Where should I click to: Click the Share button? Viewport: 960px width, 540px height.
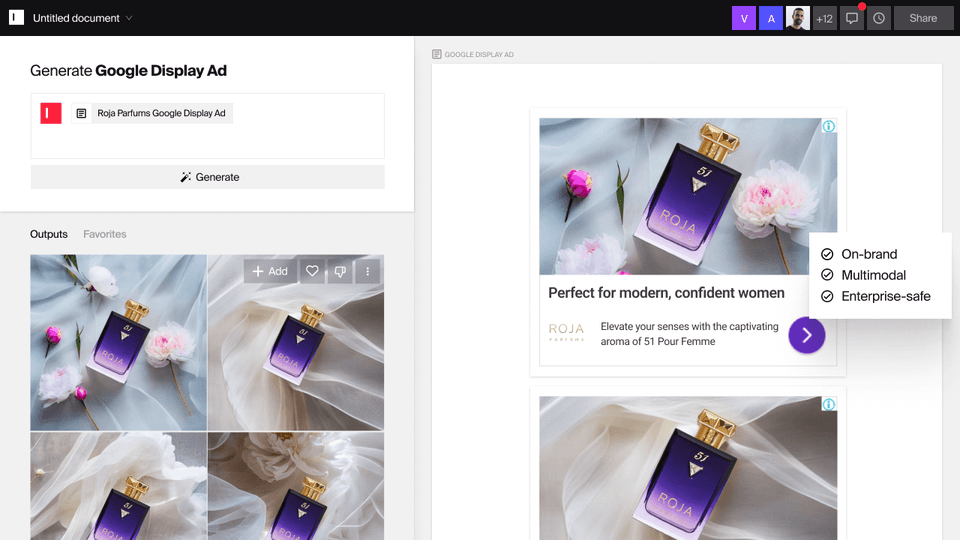click(923, 18)
